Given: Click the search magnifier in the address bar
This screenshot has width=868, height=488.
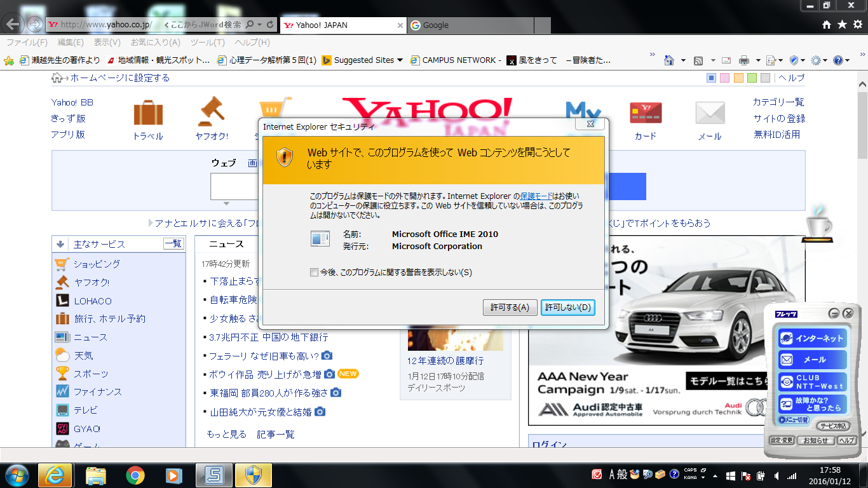Looking at the screenshot, I should pos(250,24).
